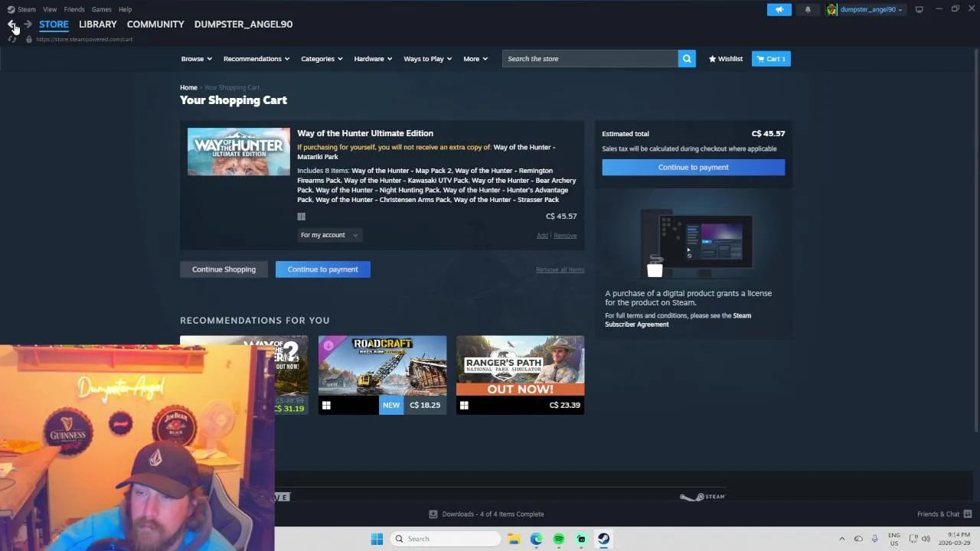Screen dimensions: 980x551
Task: Go forward with the forward arrow
Action: [28, 24]
